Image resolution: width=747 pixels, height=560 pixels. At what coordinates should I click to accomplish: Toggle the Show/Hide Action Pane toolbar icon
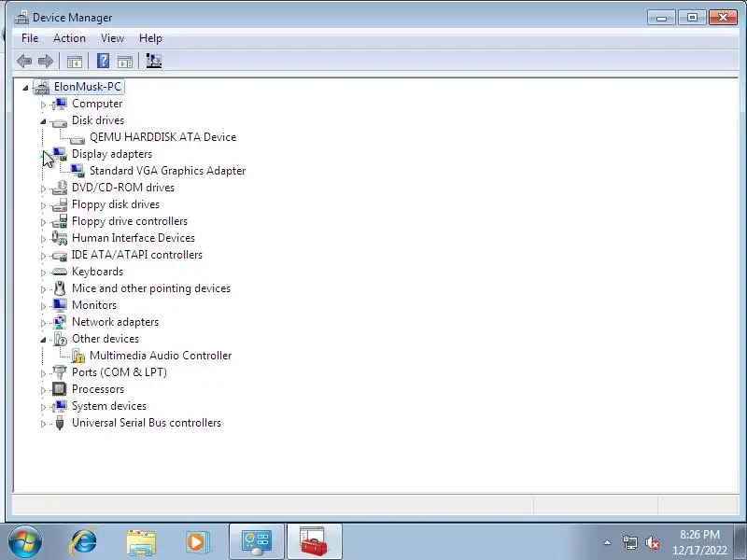(125, 61)
